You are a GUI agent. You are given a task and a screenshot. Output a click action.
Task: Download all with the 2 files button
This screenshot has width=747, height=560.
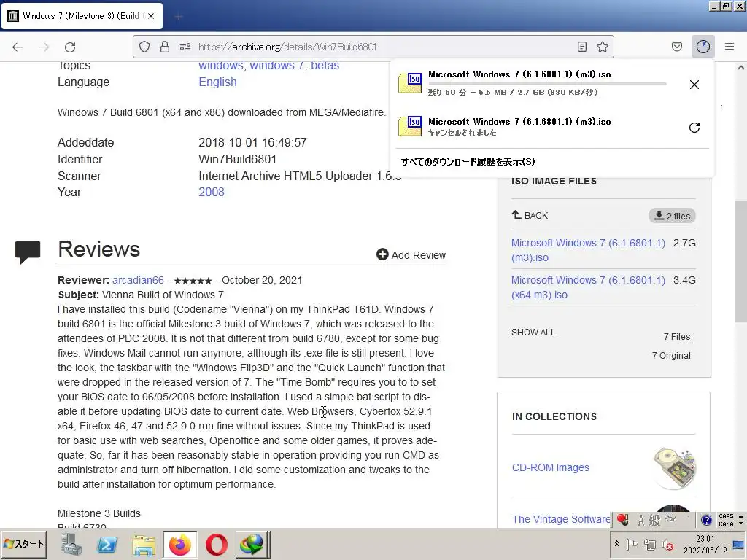[672, 216]
